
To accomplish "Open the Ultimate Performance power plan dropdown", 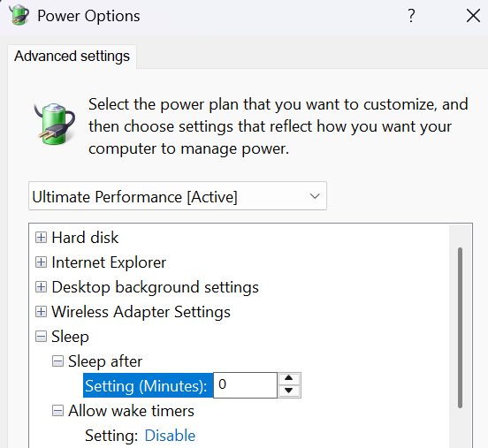I will [x=178, y=196].
